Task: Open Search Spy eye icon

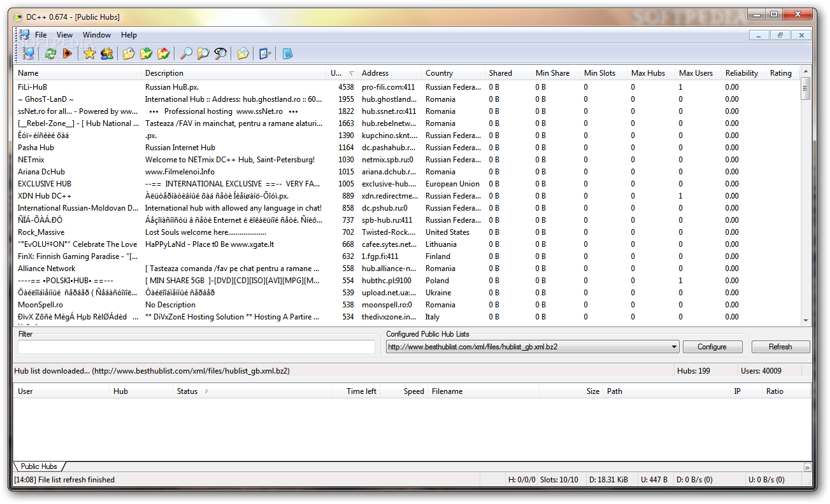Action: (x=220, y=53)
